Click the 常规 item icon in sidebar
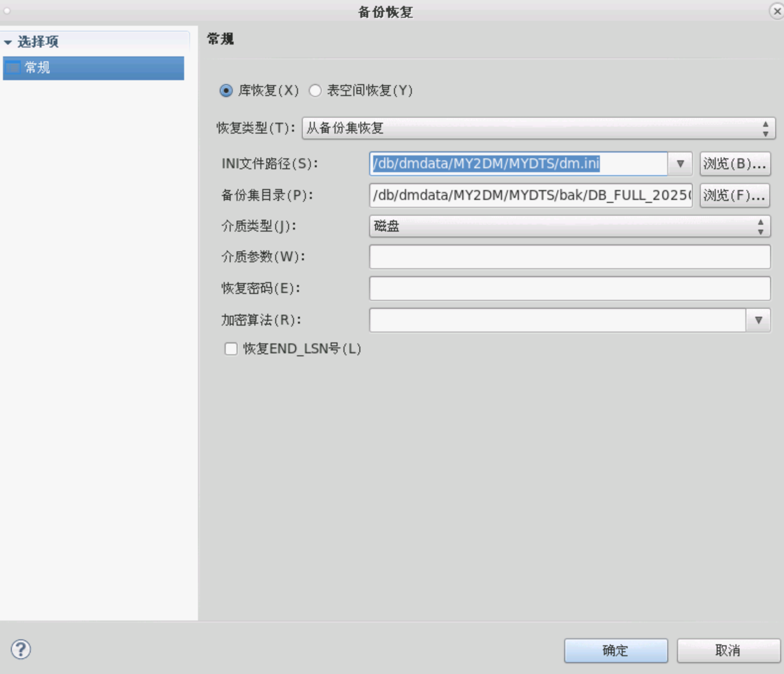Viewport: 784px width, 674px height. click(13, 68)
